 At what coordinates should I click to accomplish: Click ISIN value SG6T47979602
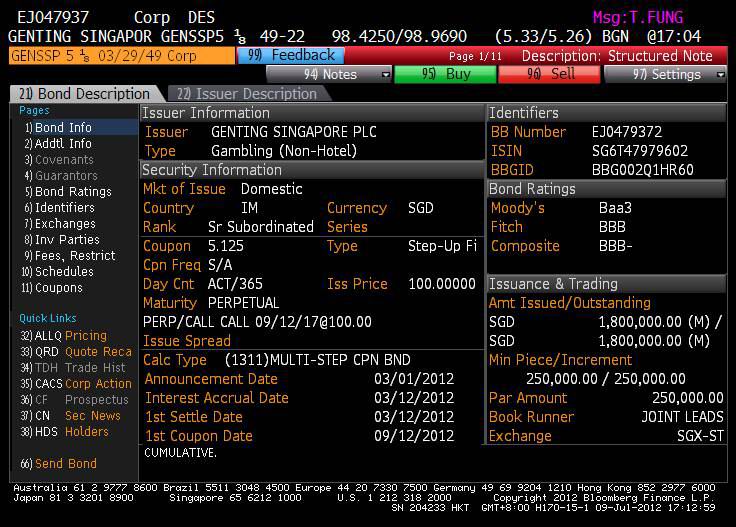coord(640,151)
